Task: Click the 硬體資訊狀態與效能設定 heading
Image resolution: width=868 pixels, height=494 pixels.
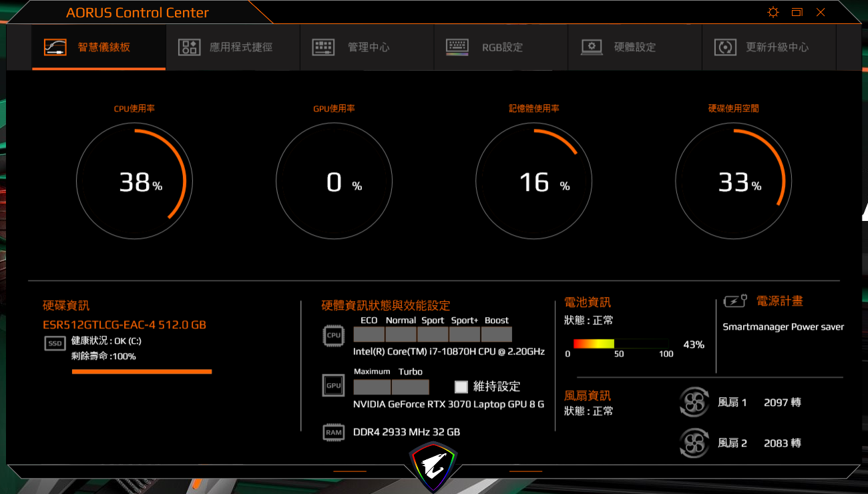Action: click(386, 306)
